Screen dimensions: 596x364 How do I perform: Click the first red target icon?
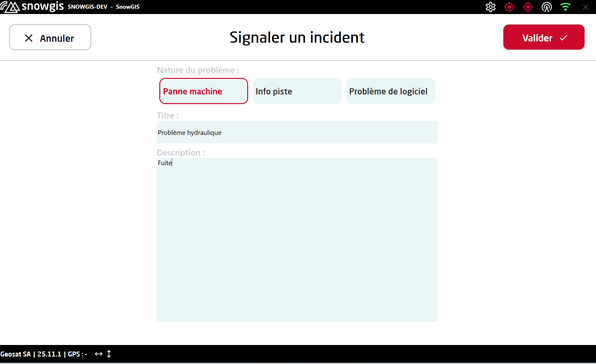pyautogui.click(x=509, y=7)
